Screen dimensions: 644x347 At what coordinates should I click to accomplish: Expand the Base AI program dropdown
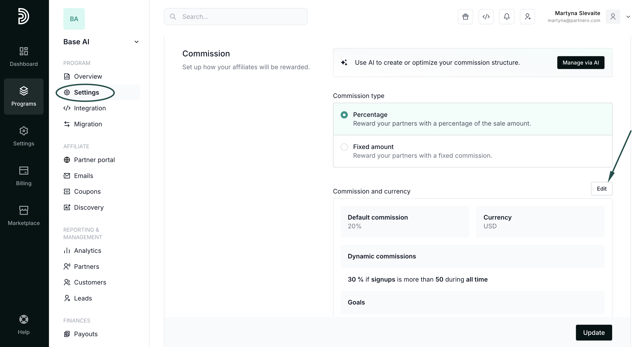point(137,42)
